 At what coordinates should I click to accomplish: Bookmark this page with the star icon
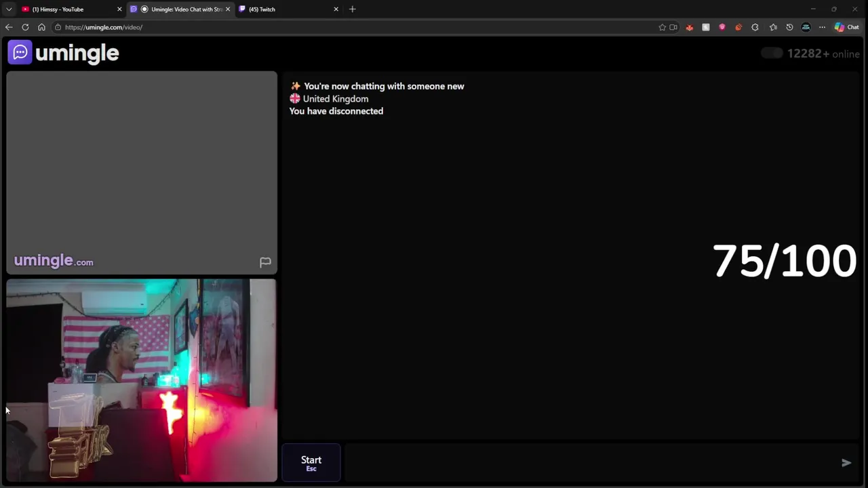[662, 27]
